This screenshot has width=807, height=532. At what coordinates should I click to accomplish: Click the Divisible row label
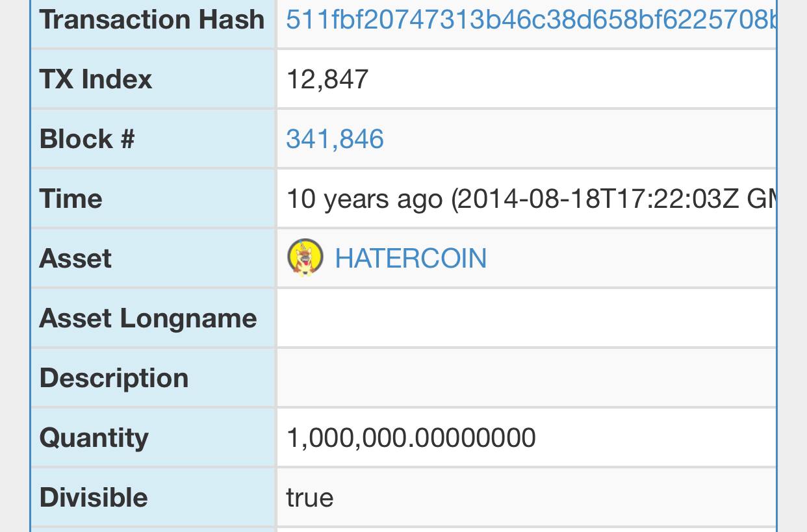pyautogui.click(x=94, y=498)
